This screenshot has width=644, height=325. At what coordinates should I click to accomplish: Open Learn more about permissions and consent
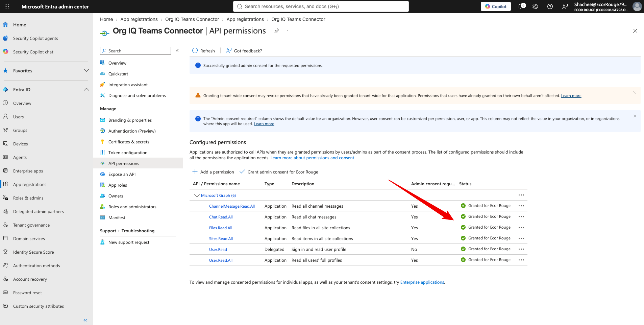312,158
